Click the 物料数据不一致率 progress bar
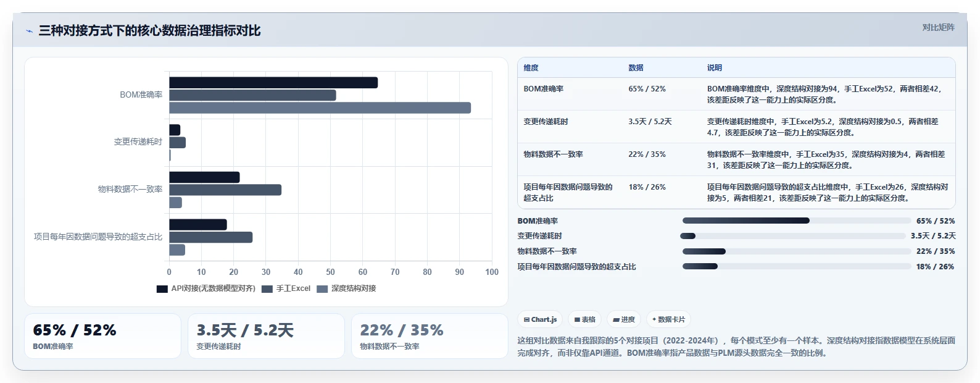The width and height of the screenshot is (980, 383). [x=797, y=251]
